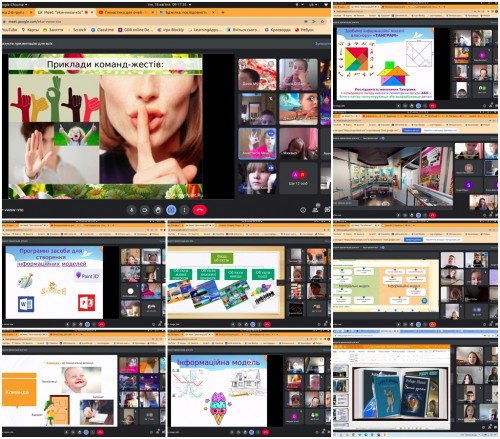Open the 'uk' keyboard layout menu

[313, 5]
